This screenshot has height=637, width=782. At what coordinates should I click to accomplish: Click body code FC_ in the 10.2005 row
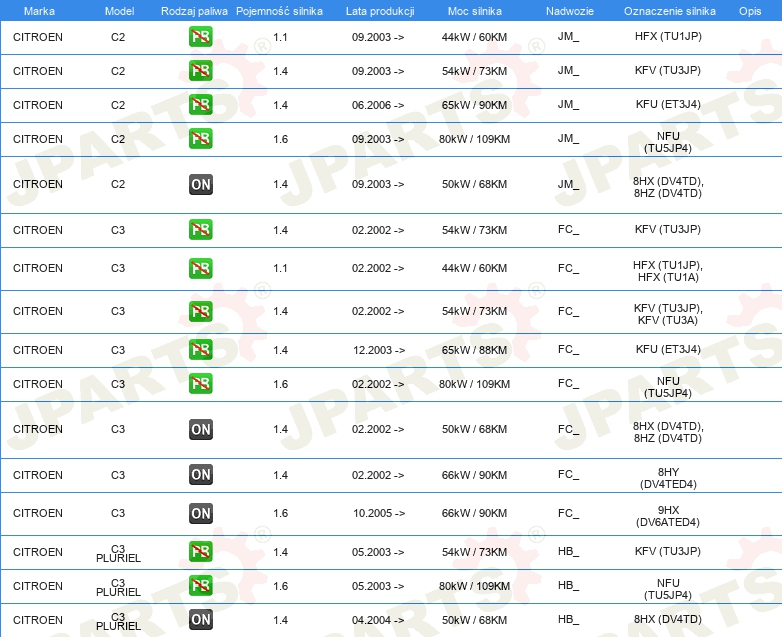(x=568, y=513)
